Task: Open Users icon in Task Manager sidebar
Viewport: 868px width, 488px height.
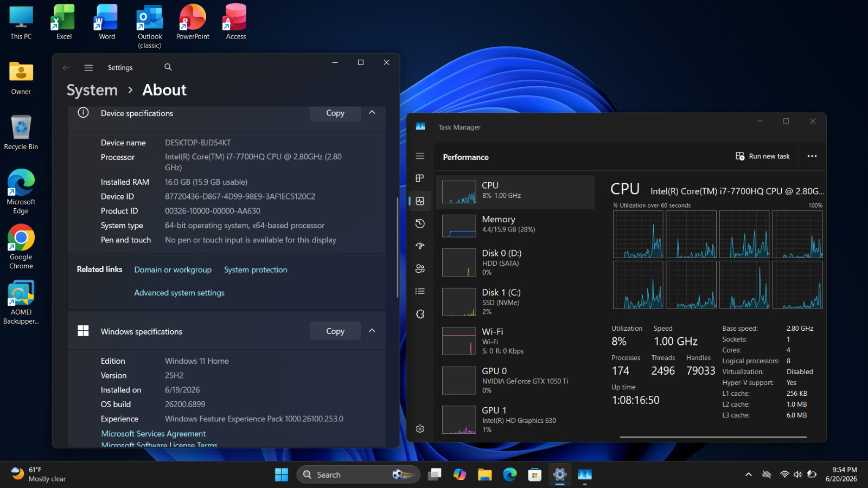Action: 420,269
